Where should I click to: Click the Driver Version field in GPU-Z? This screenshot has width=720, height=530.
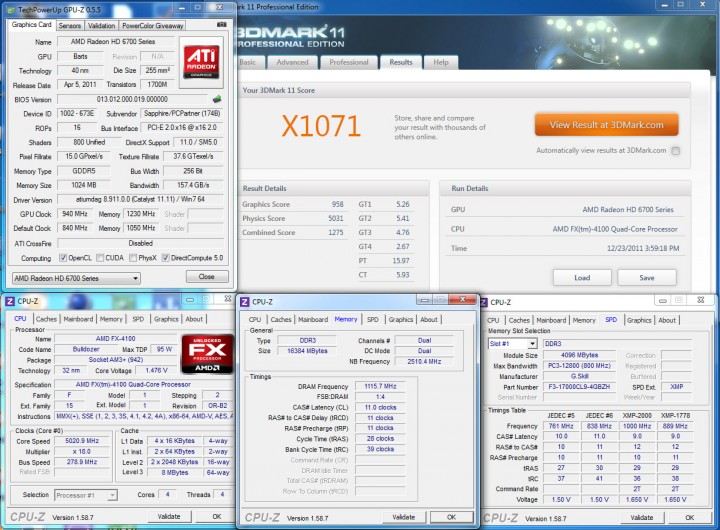141,200
